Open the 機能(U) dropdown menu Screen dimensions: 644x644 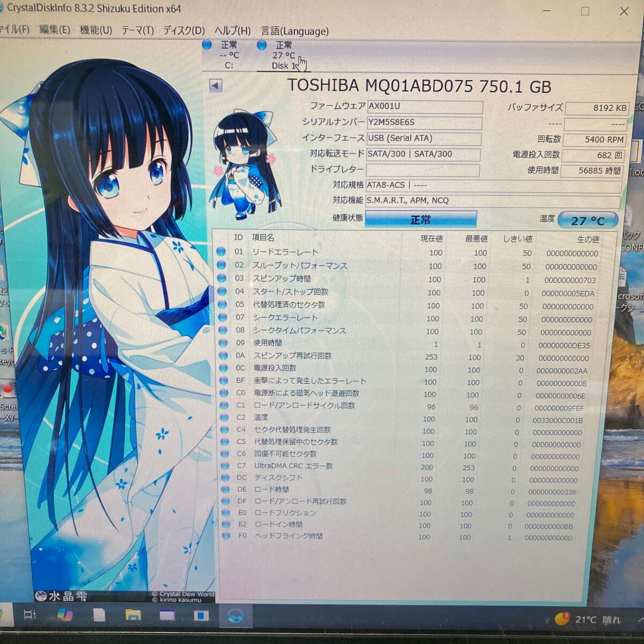96,31
